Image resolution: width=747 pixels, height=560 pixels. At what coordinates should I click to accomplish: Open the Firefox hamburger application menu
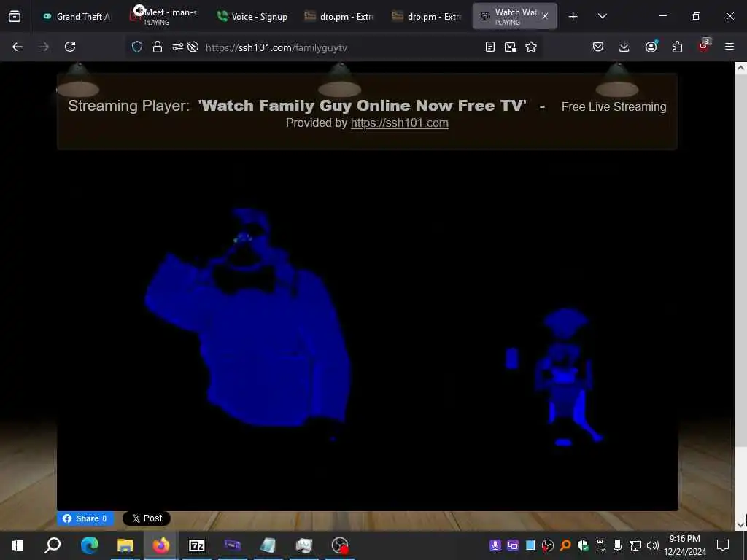(729, 47)
